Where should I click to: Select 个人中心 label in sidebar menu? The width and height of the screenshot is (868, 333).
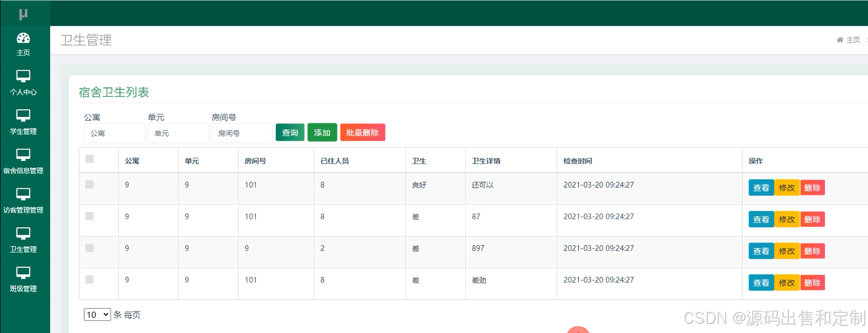coord(23,92)
